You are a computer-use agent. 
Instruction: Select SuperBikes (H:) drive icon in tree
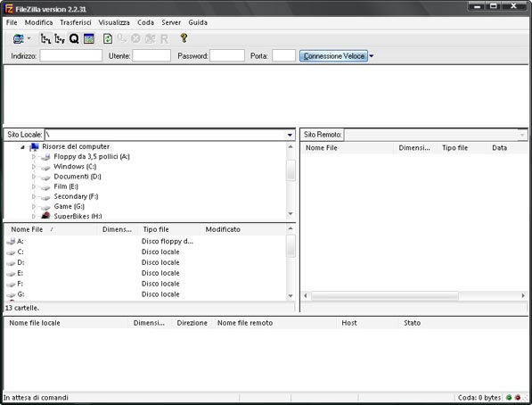[x=45, y=215]
